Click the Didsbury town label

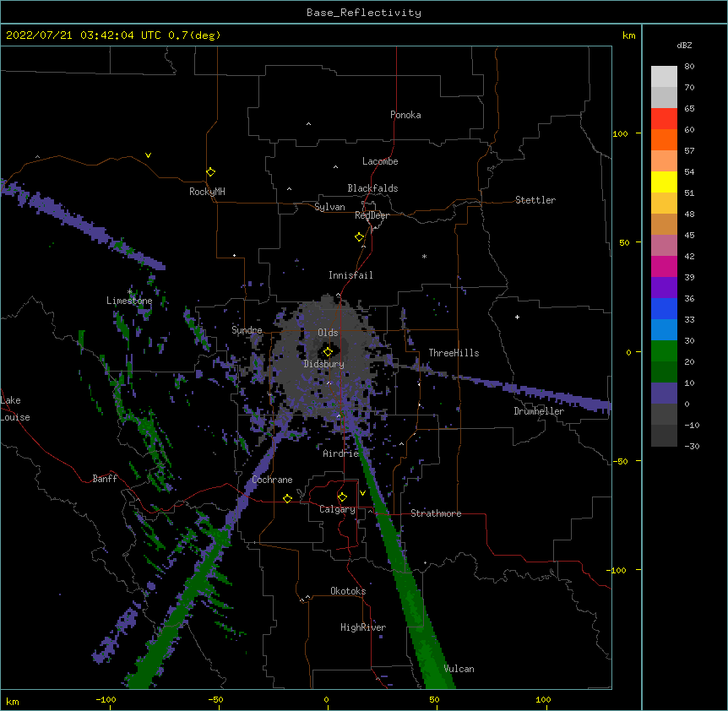pyautogui.click(x=324, y=364)
